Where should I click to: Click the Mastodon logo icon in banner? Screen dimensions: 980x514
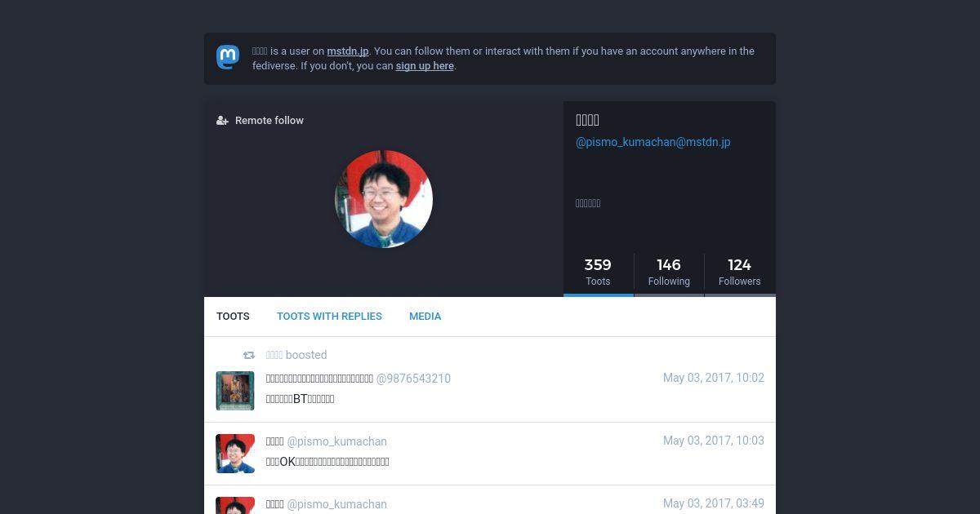tap(228, 57)
